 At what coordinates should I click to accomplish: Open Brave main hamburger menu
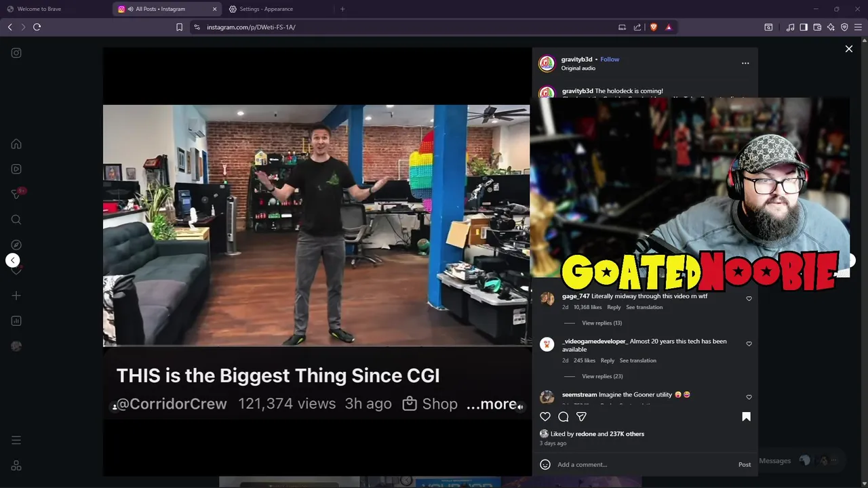(858, 27)
